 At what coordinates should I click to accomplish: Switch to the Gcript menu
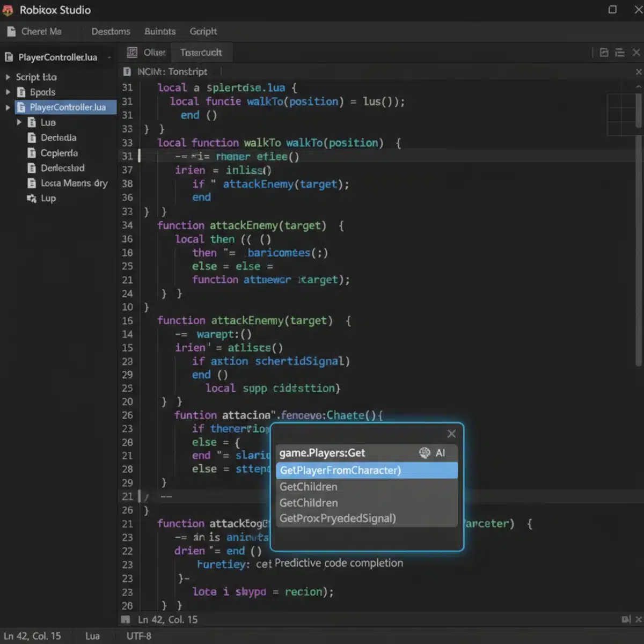pos(203,31)
